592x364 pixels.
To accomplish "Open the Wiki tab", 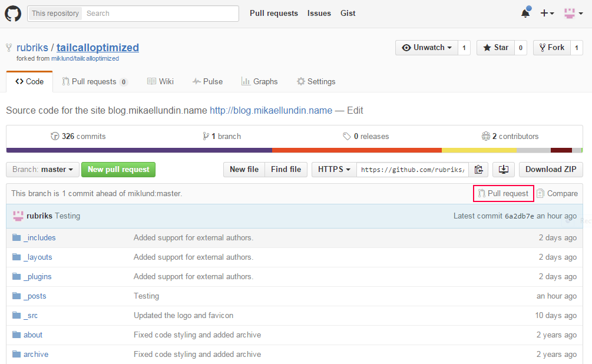I will click(160, 81).
